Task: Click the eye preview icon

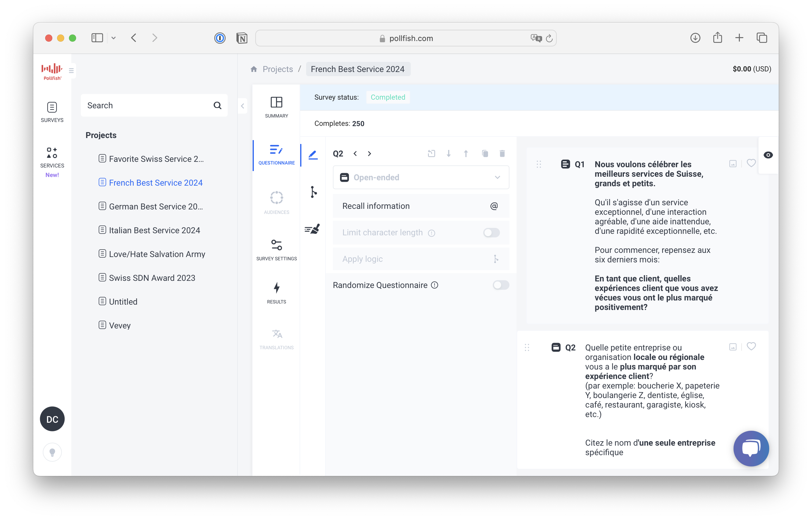Action: pos(768,155)
